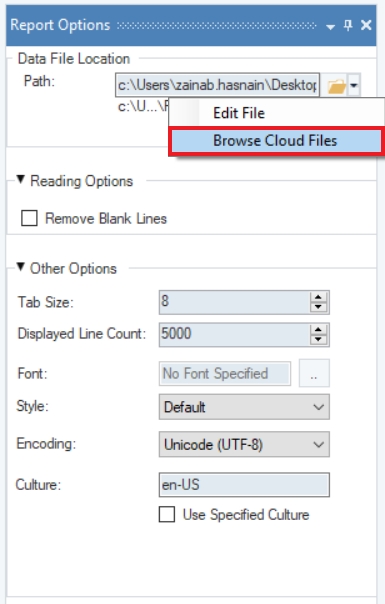Close the Report Options panel

pyautogui.click(x=366, y=25)
